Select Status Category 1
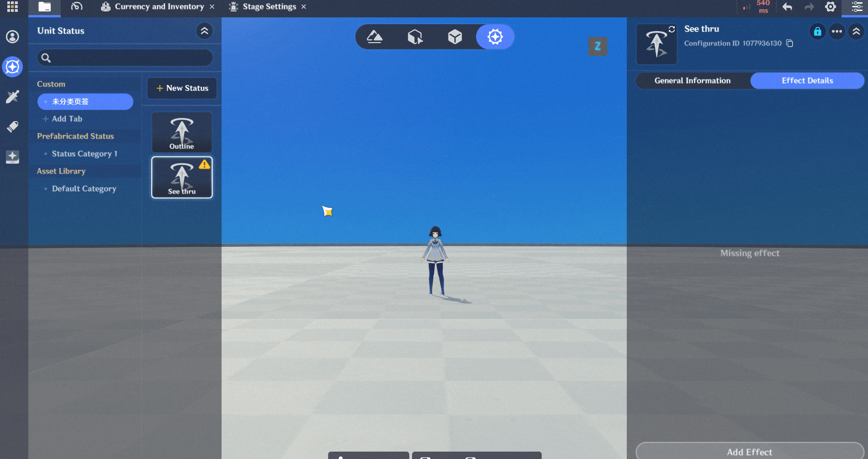The image size is (868, 459). tap(85, 154)
